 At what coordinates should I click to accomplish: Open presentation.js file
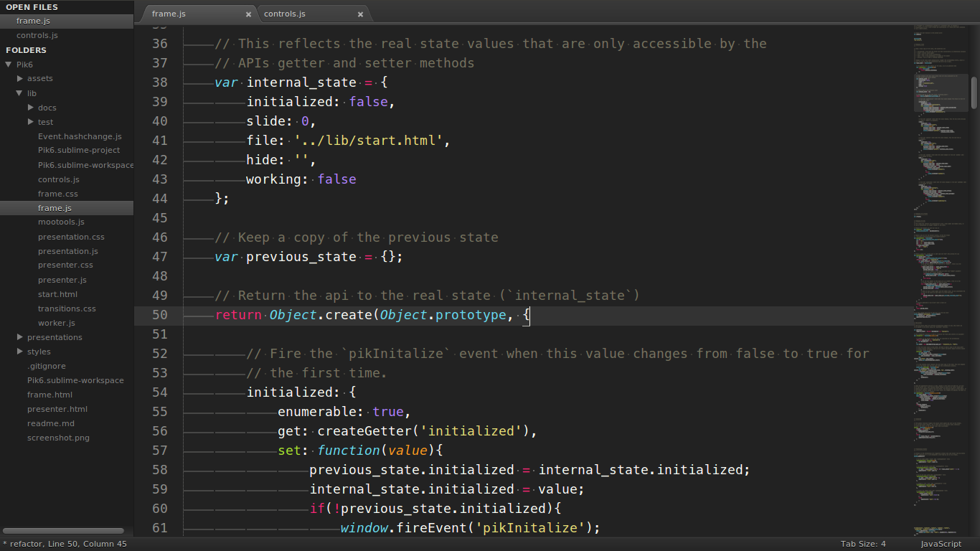click(67, 251)
